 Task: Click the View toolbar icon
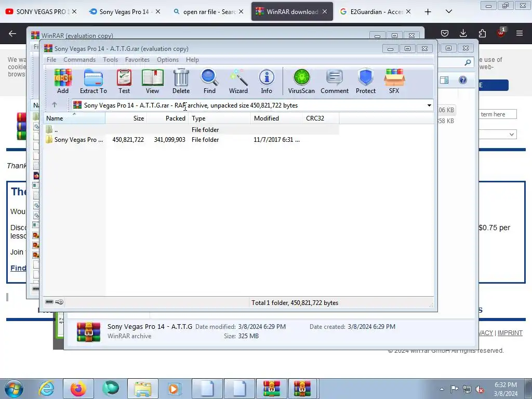[x=152, y=81]
